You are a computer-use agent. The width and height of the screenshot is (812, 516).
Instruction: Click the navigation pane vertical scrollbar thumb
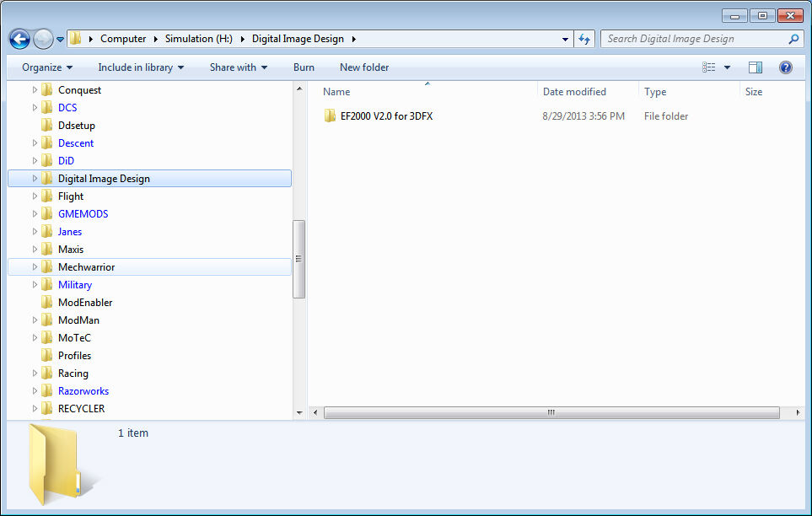coord(298,259)
